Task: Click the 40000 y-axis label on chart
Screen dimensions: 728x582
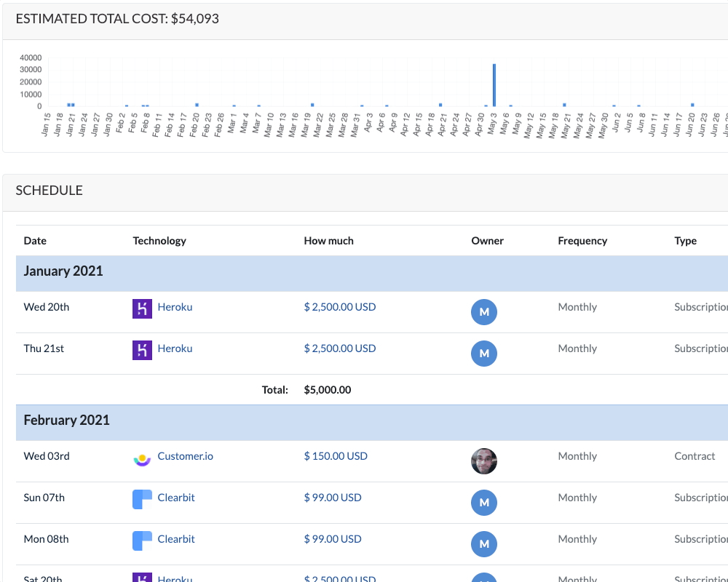Action: (31, 57)
